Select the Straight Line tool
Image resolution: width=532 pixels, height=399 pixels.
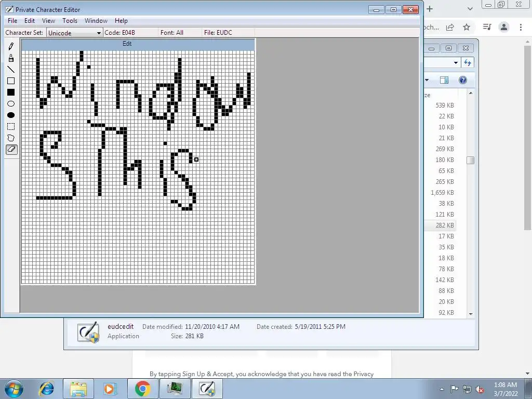tap(11, 70)
